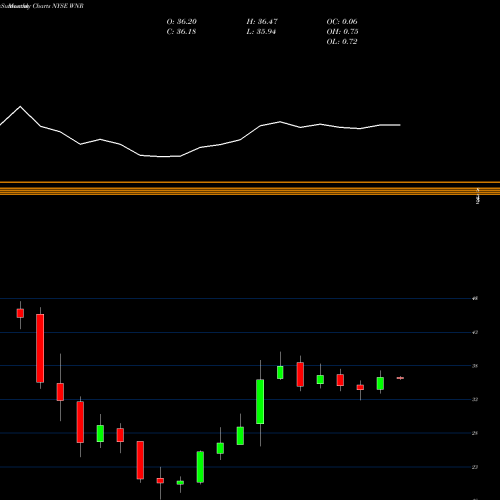Click the 28 price axis label
This screenshot has height=500, width=500.
(475, 433)
